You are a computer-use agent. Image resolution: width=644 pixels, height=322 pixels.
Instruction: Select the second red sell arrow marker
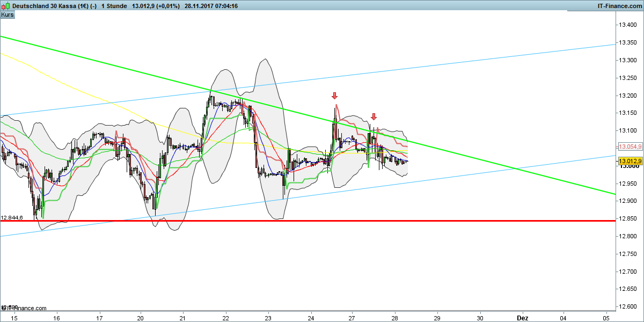pos(374,115)
